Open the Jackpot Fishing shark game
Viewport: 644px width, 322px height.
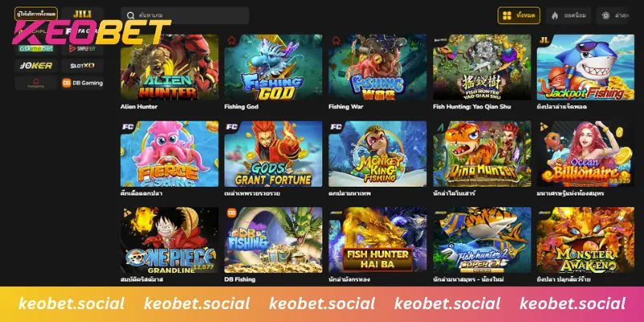[x=585, y=67]
